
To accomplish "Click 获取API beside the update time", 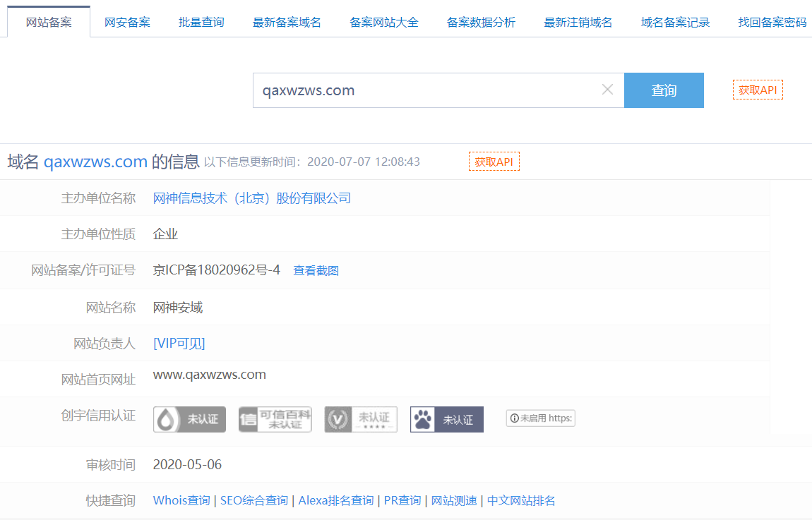I will tap(494, 162).
